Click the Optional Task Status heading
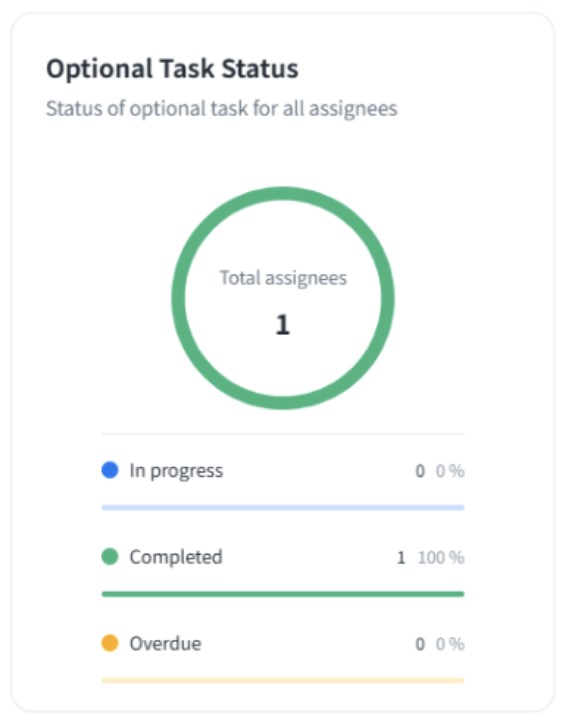The image size is (568, 724). [172, 69]
